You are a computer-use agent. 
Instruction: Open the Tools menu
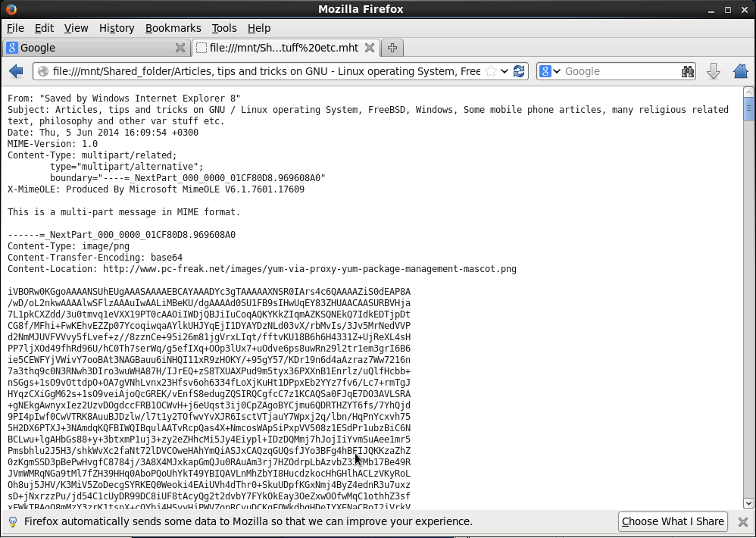(x=223, y=28)
